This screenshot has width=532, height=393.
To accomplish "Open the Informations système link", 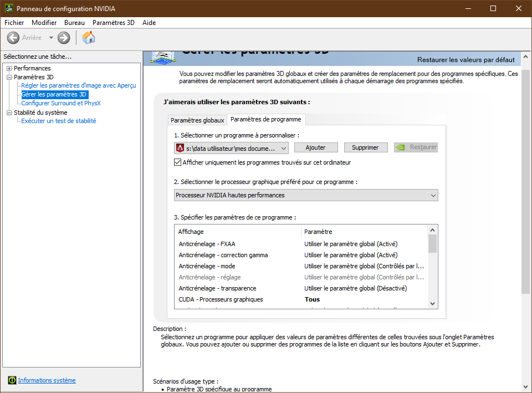I will 47,380.
